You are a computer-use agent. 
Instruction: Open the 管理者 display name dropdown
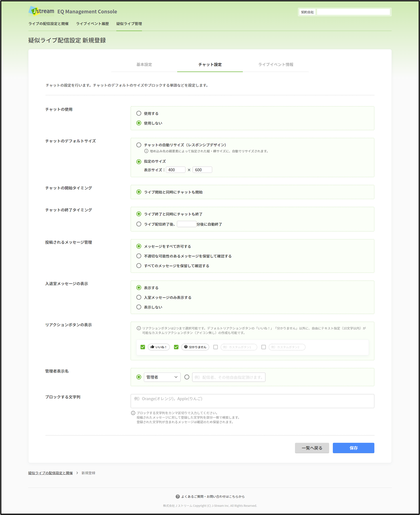pos(162,377)
